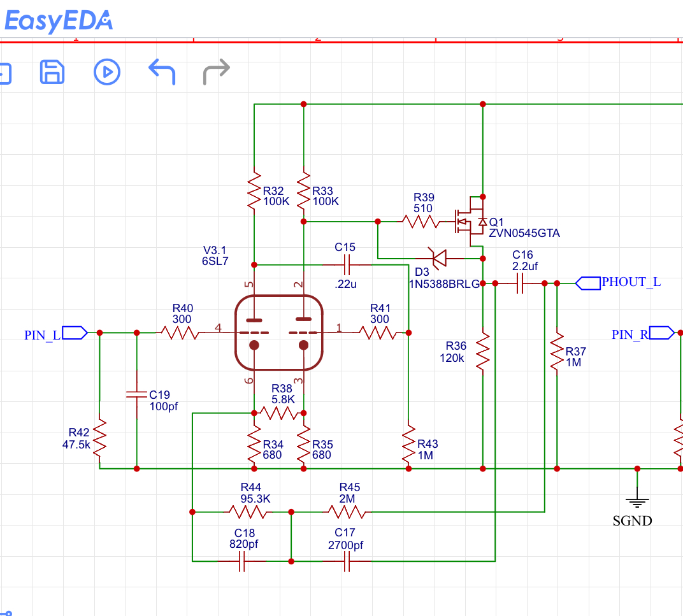Screen dimensions: 683x616
Task: Select resistor R41 300 symbol
Action: click(x=378, y=333)
